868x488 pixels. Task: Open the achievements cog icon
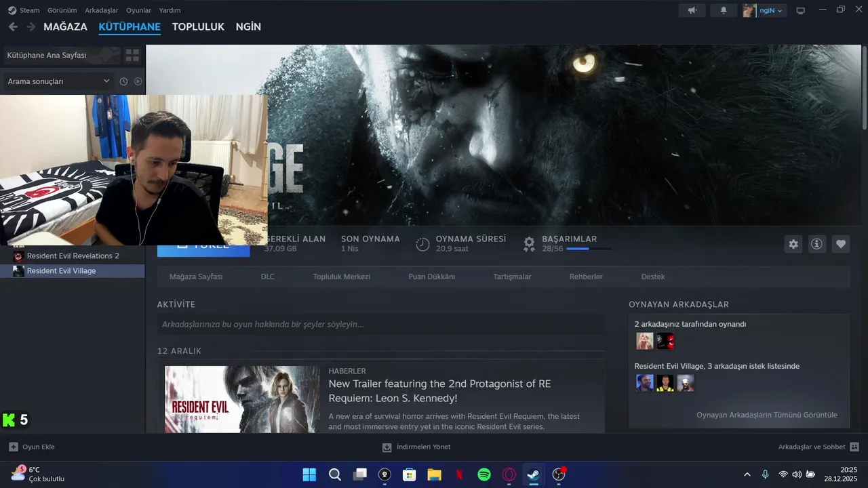click(530, 244)
